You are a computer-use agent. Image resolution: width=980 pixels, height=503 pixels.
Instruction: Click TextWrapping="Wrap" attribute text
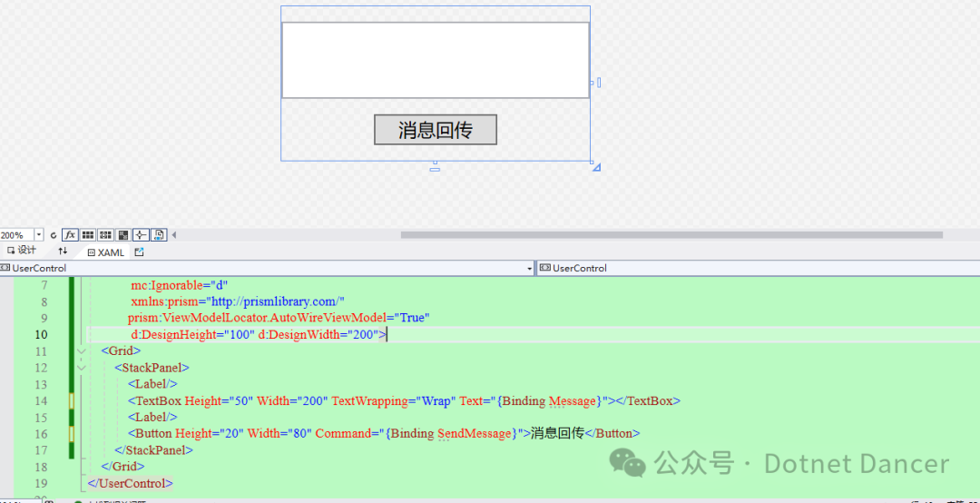click(x=393, y=400)
